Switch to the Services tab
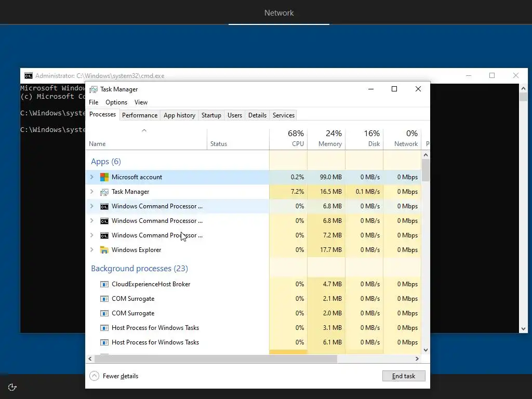532x399 pixels. (x=284, y=115)
